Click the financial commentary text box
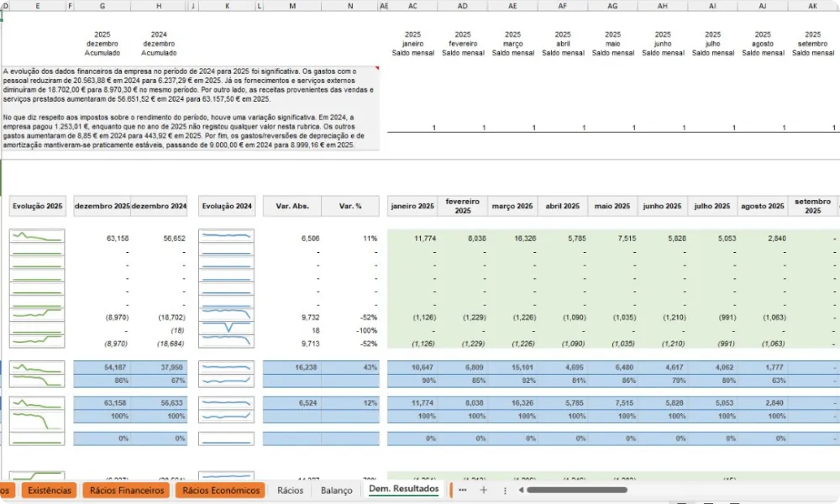The width and height of the screenshot is (840, 504). (x=190, y=108)
